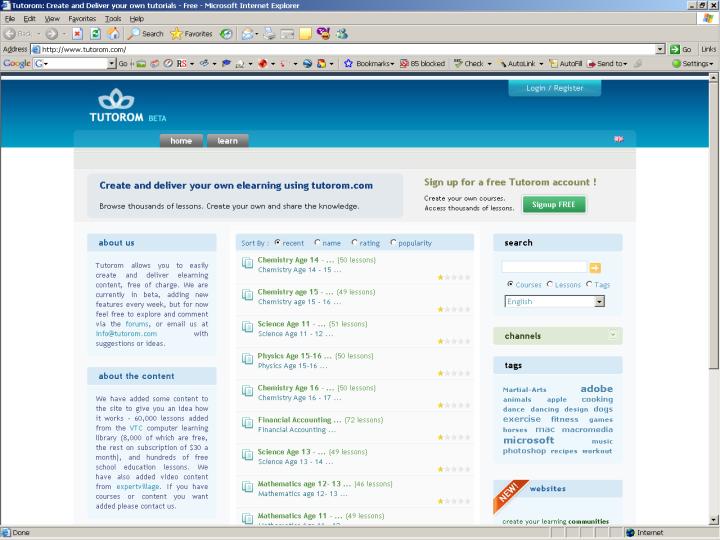Select sort by rating radio button

354,242
